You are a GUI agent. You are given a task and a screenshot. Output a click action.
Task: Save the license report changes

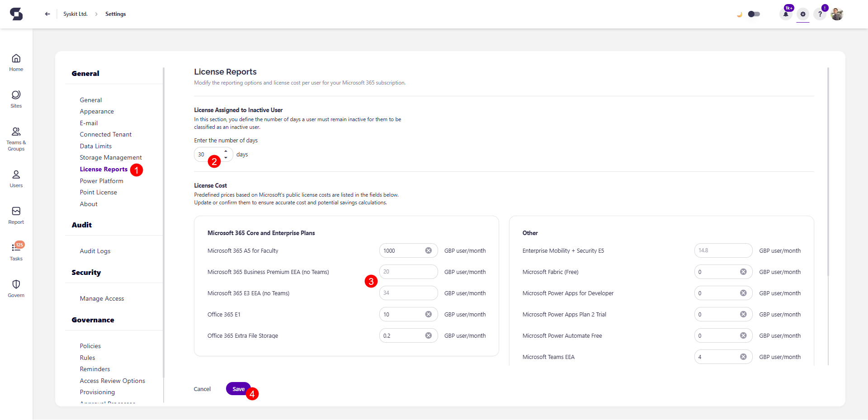(238, 388)
